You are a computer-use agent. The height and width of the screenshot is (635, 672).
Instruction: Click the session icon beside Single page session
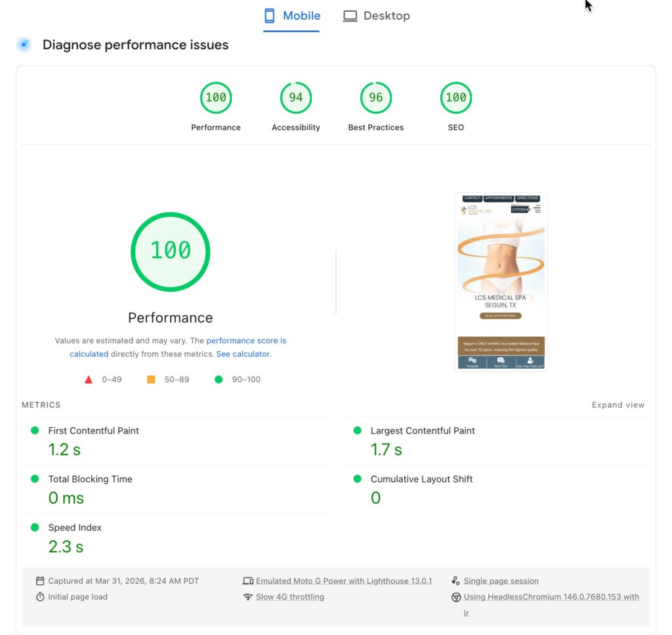click(456, 580)
